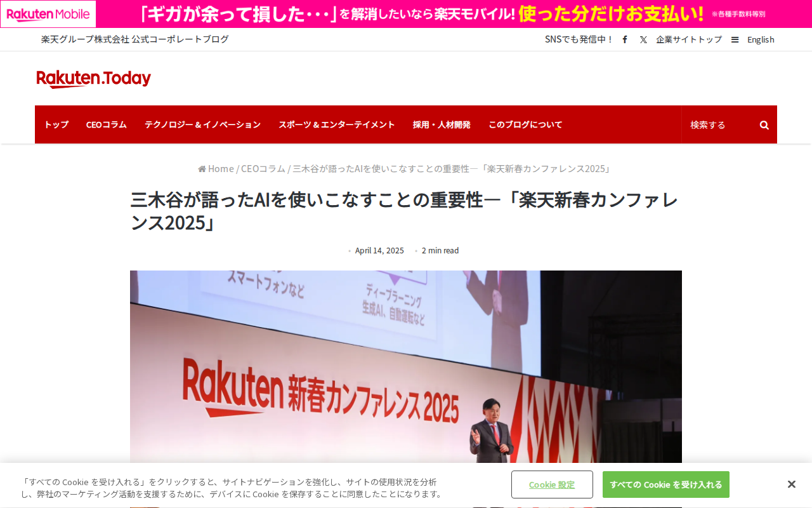Switch language to English
Viewport: 812px width, 508px height.
tap(761, 39)
